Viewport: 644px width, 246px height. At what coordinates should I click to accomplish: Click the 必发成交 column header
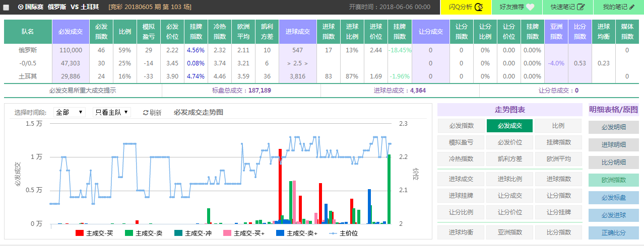(71, 32)
